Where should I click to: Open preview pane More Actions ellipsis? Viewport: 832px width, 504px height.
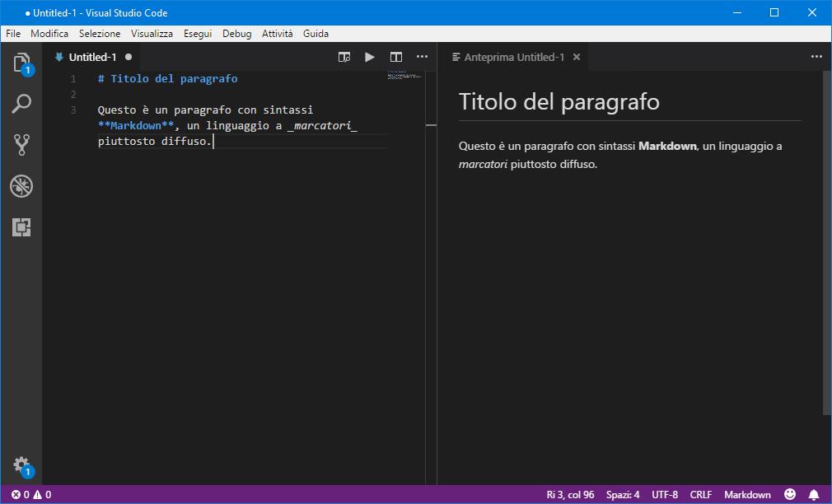point(816,56)
